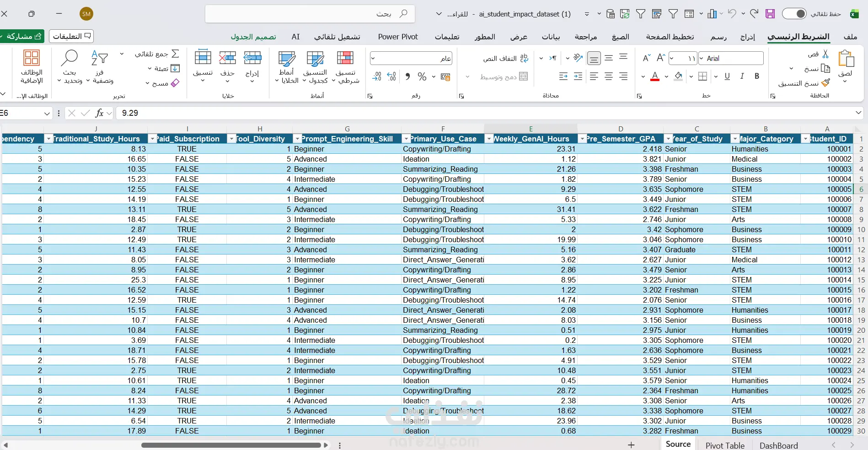Click the Cut scissors icon
Screen dimensions: 868x450
click(x=825, y=54)
